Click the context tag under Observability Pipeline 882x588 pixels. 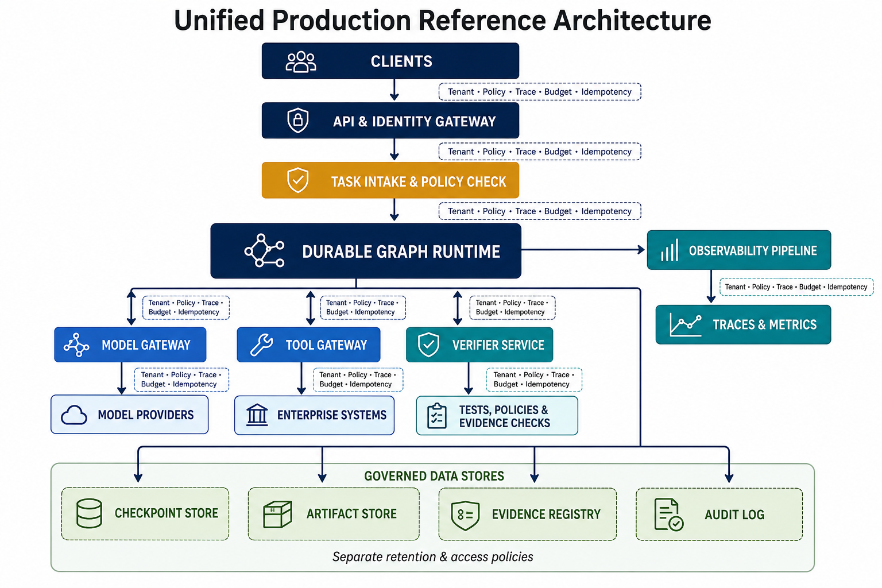click(x=796, y=287)
